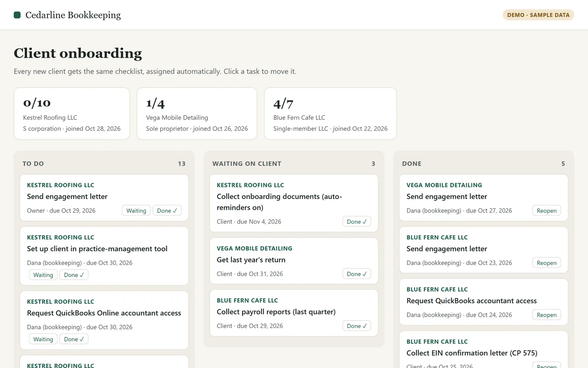
Task: Click 'Sole proprietor · joined Oct 26, 2026' text
Action: [x=197, y=129]
